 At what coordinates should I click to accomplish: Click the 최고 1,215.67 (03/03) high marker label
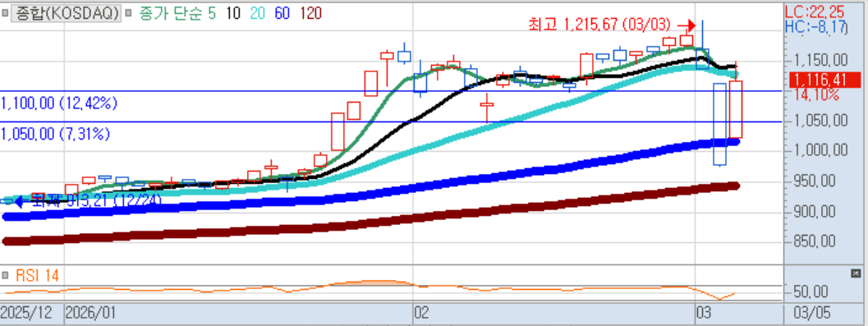(599, 25)
